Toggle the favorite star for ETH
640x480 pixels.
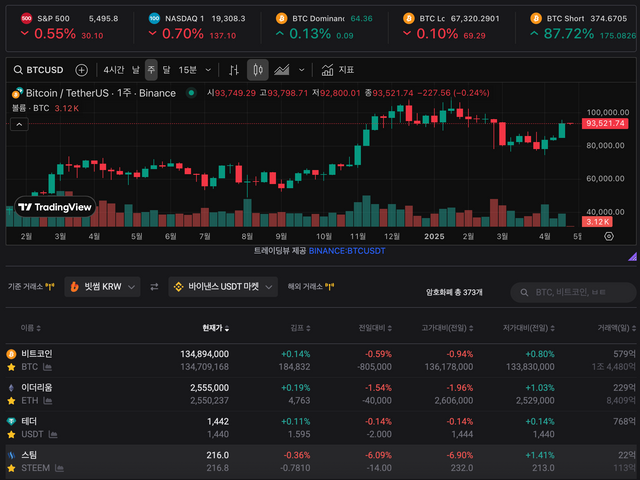pyautogui.click(x=11, y=401)
